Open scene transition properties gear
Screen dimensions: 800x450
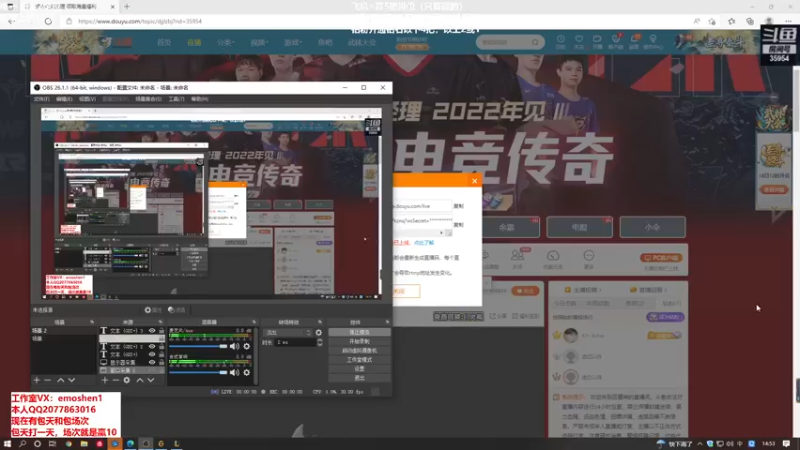coord(319,333)
